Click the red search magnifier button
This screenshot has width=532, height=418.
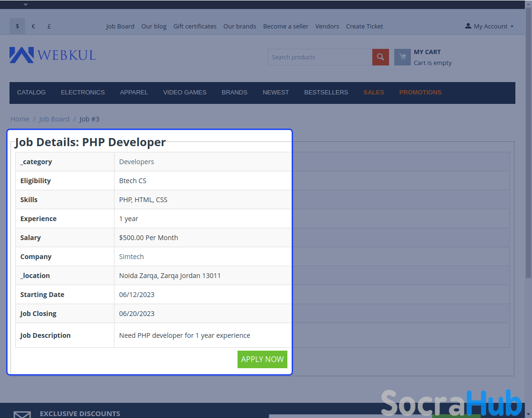click(x=380, y=57)
